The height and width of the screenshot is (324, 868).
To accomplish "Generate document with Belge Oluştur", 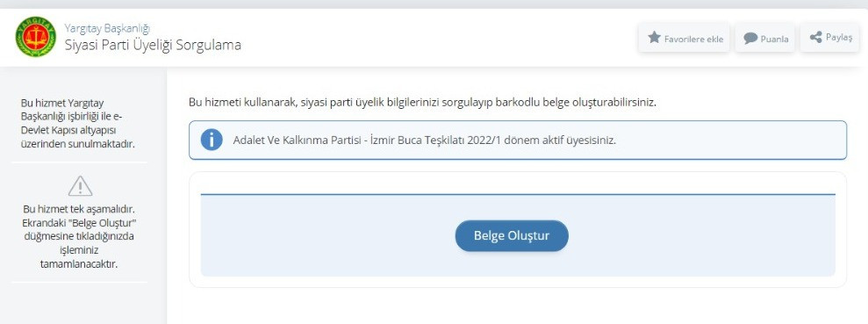I will pyautogui.click(x=512, y=235).
